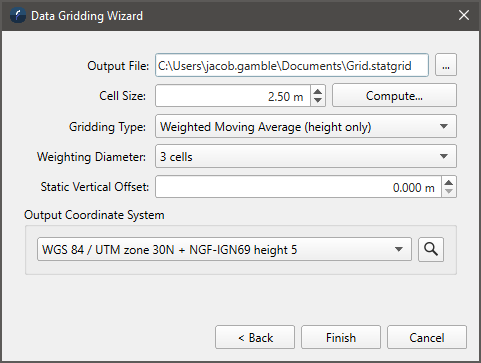Click the Weighting Diameter label
Screen dimensions: 481x363
(x=91, y=157)
